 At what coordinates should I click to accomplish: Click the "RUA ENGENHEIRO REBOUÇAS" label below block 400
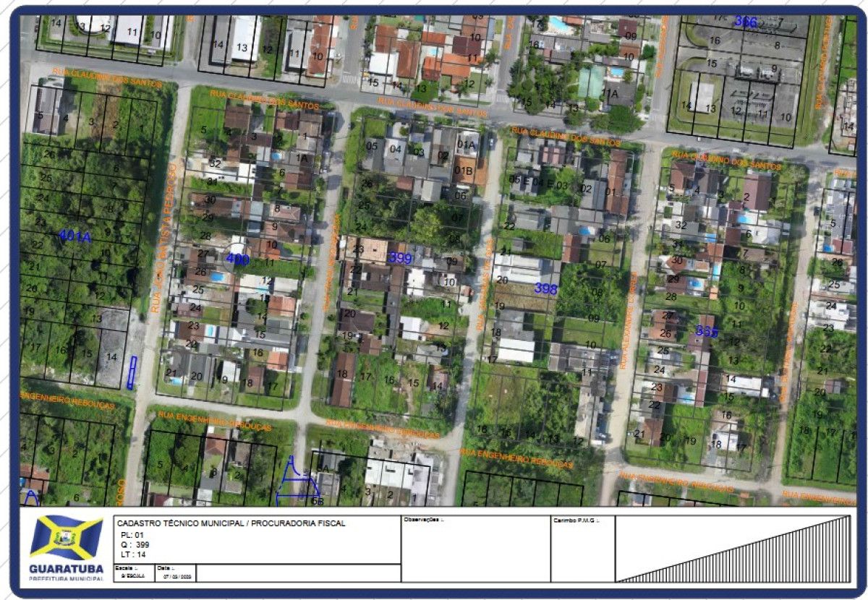[214, 420]
